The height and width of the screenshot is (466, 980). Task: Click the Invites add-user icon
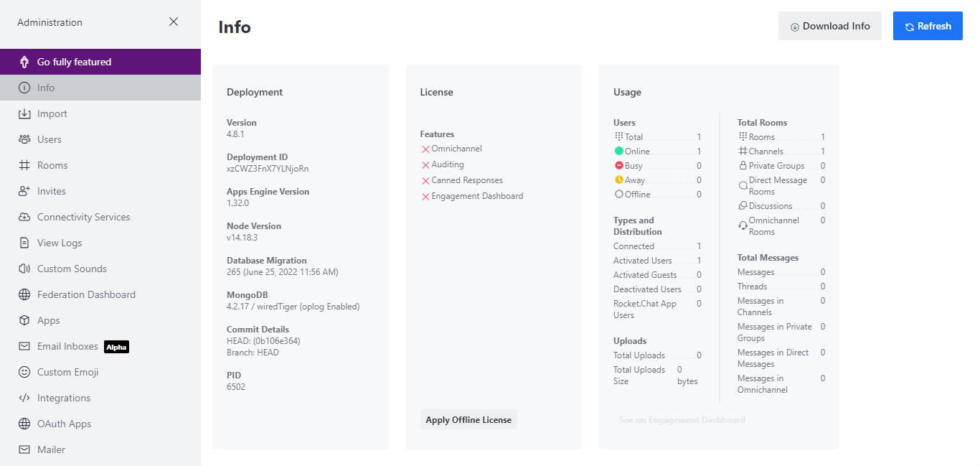(x=24, y=191)
